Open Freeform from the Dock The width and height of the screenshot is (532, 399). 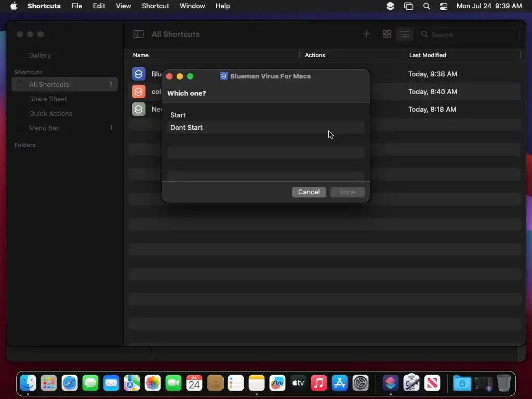[277, 383]
